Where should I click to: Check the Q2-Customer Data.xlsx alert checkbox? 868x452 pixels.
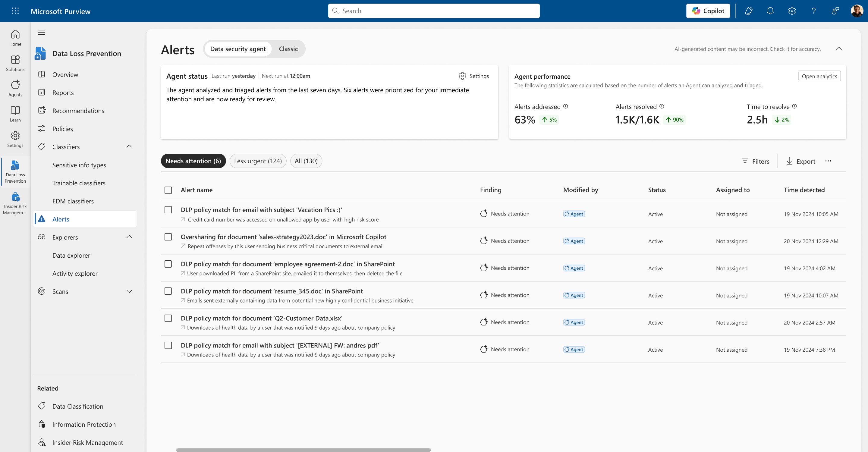[168, 318]
